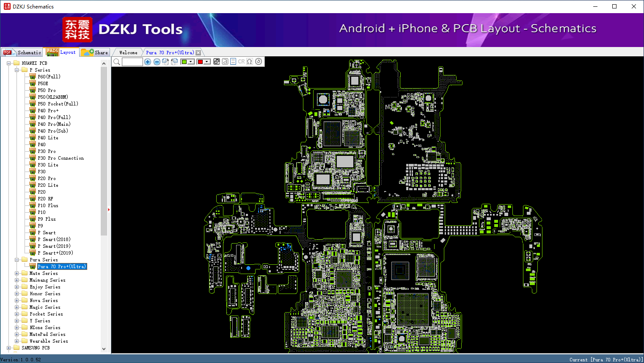Viewport: 644px width, 363px height.
Task: Click the DZKJ Schematics title bar app icon
Action: pyautogui.click(x=7, y=6)
